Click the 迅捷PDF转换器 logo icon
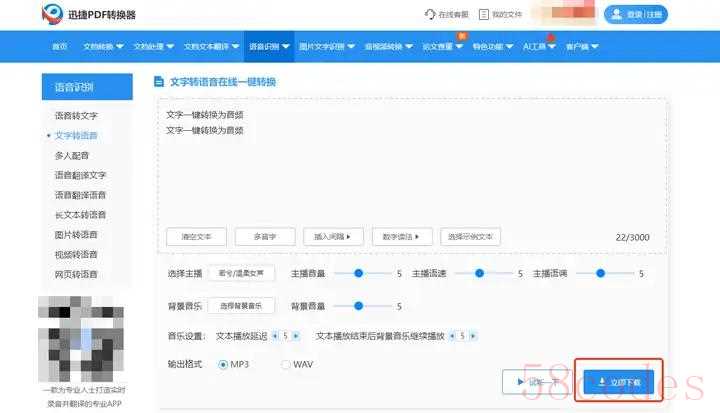The width and height of the screenshot is (720, 413). [54, 15]
